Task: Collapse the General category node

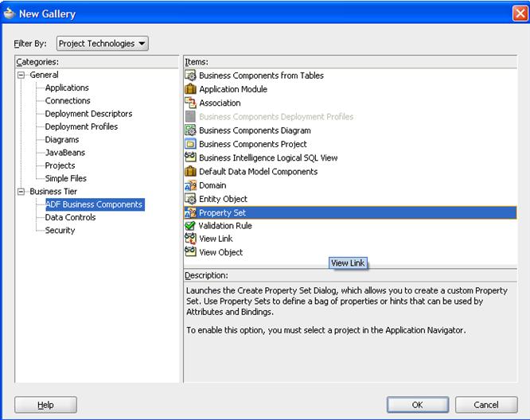Action: click(21, 75)
